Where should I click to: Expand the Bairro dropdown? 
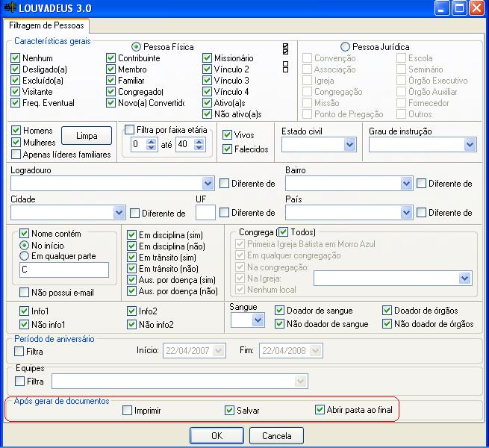pyautogui.click(x=406, y=184)
